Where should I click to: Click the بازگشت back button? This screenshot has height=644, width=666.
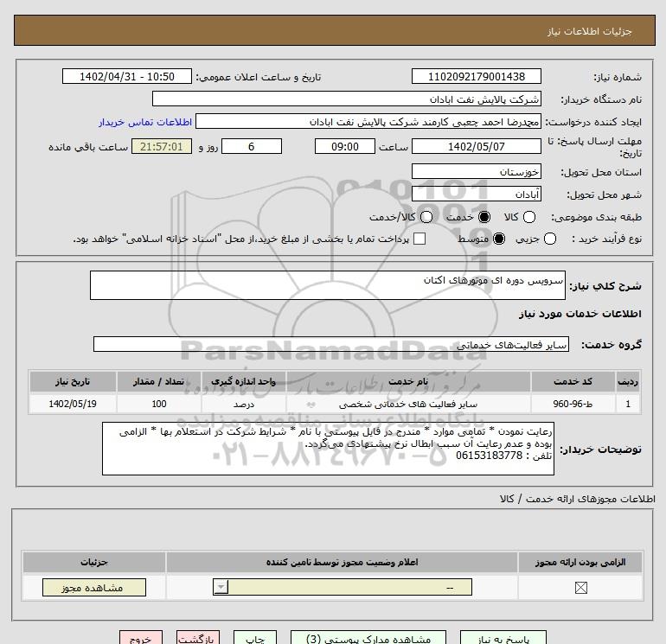[x=195, y=640]
